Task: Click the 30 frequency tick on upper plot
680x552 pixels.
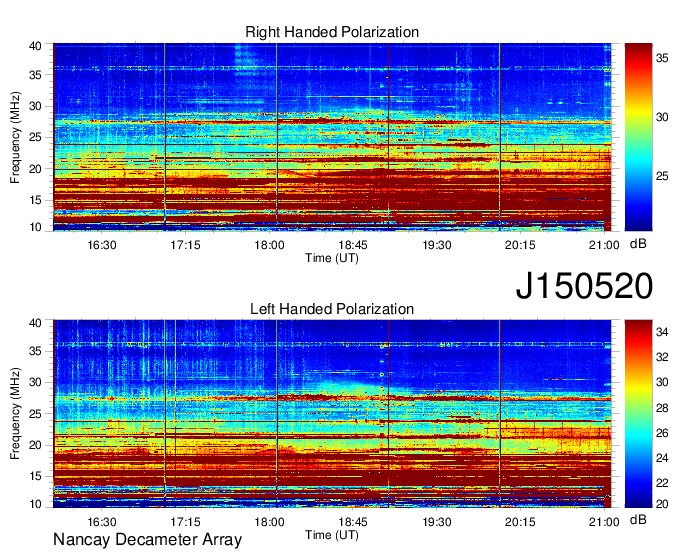Action: [36, 106]
